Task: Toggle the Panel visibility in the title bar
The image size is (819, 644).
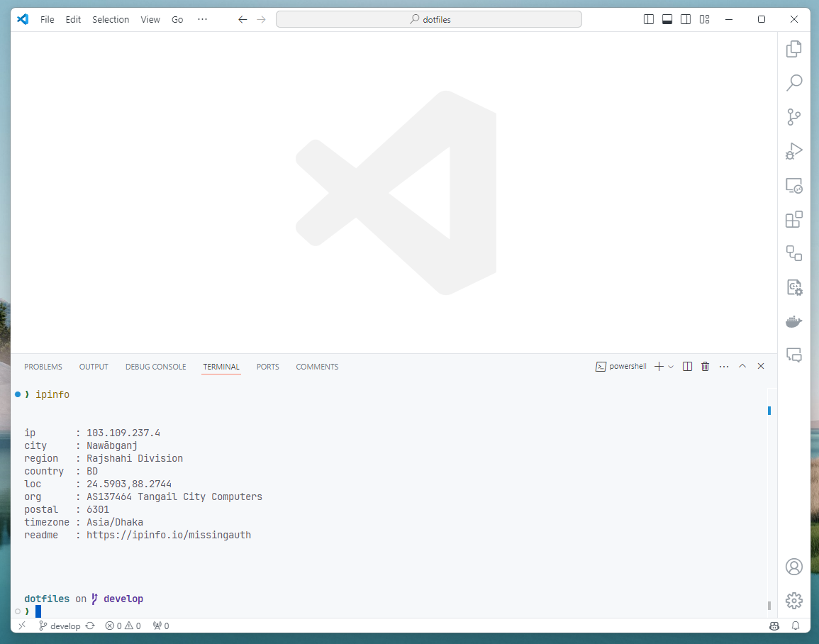Action: click(x=667, y=19)
